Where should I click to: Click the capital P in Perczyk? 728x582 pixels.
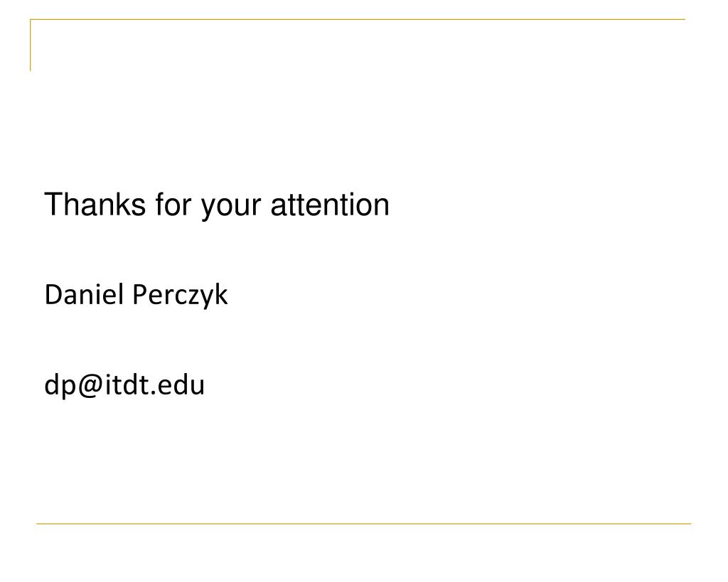click(x=140, y=295)
